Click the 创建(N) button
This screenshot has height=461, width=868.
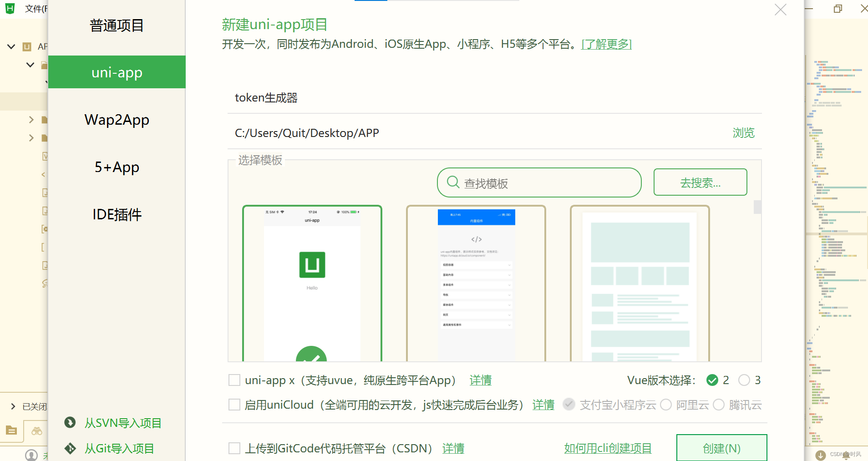(721, 448)
